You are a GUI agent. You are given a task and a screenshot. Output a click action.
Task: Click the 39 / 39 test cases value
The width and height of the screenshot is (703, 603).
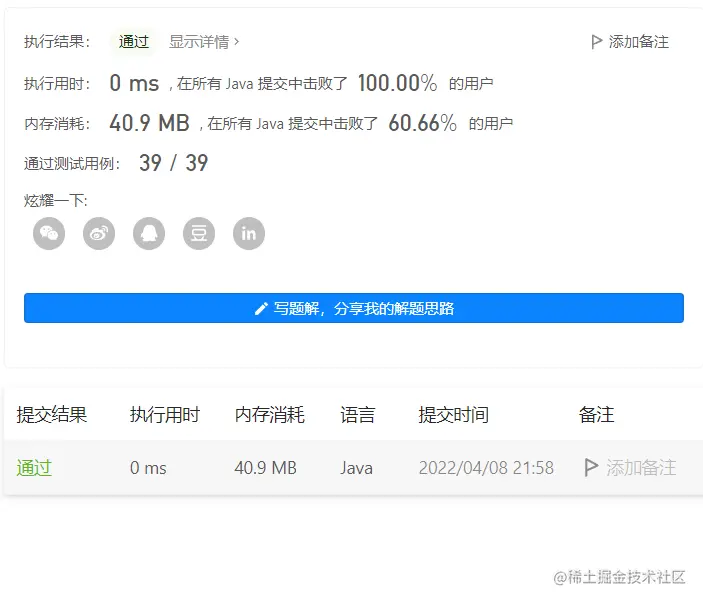[174, 163]
